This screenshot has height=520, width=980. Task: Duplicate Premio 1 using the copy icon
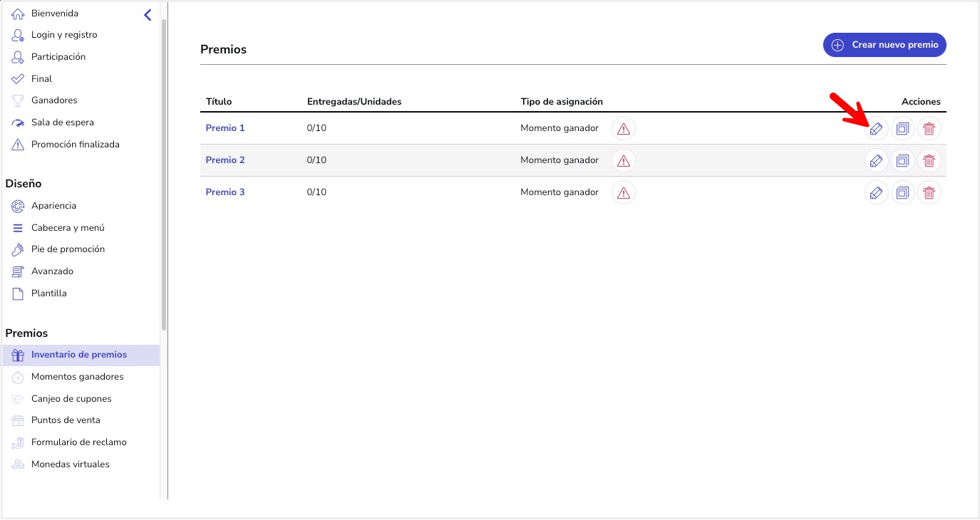tap(903, 129)
